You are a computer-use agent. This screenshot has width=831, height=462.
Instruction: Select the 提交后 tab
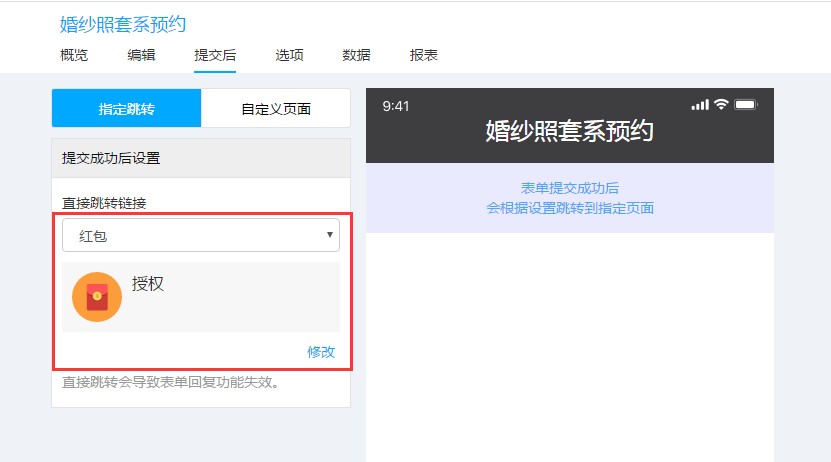click(x=215, y=55)
